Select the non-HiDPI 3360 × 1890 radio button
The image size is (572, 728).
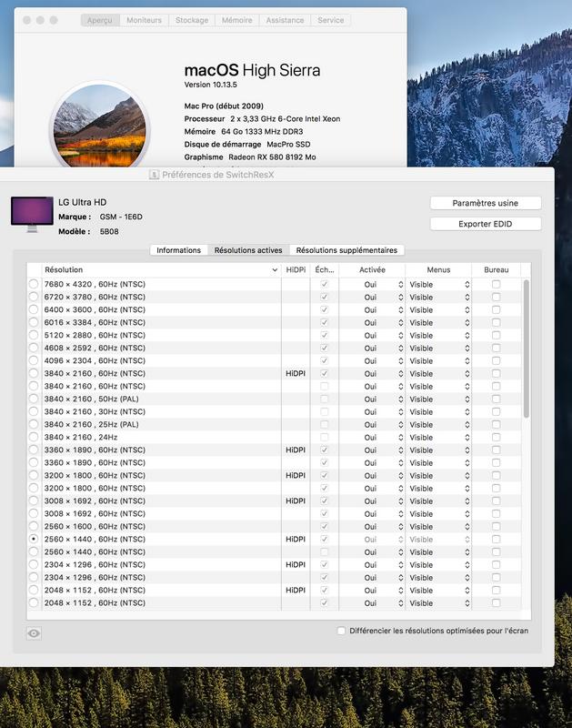pos(34,462)
